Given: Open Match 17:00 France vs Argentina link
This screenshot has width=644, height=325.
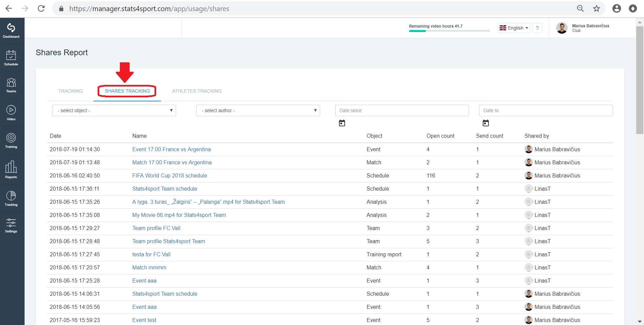Looking at the screenshot, I should 172,163.
